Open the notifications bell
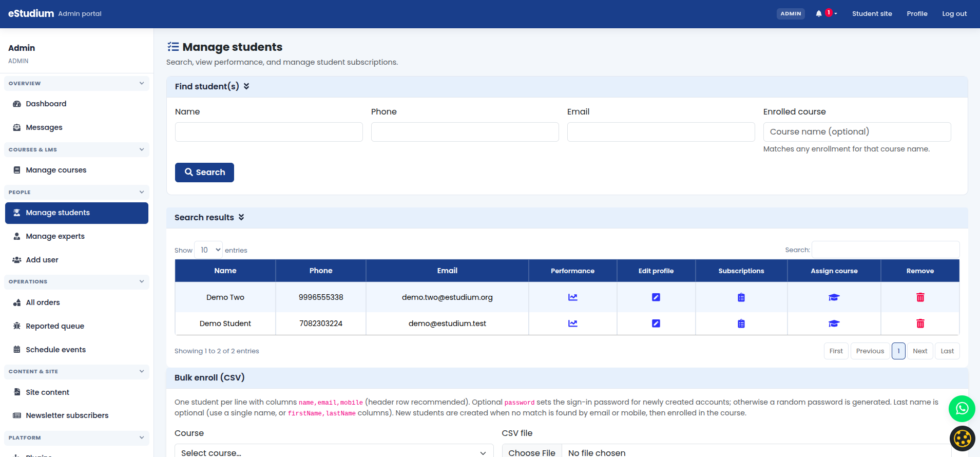The image size is (980, 457). click(x=819, y=14)
